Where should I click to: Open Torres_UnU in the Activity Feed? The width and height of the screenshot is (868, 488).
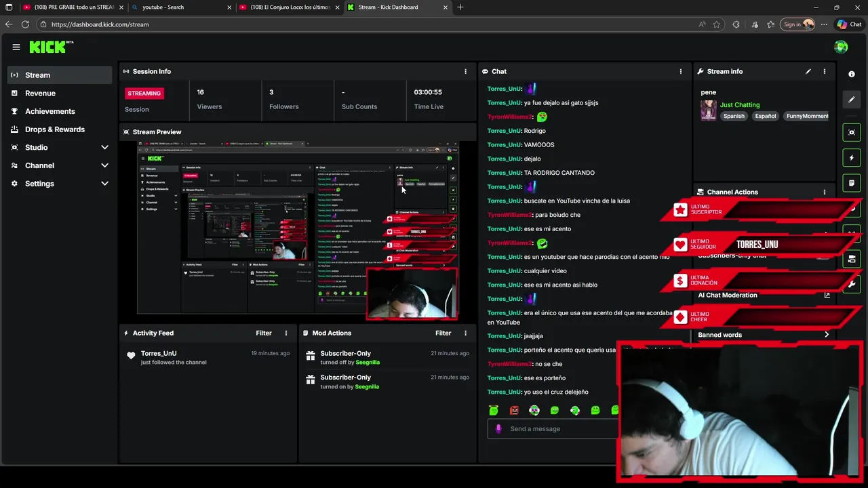pos(159,353)
